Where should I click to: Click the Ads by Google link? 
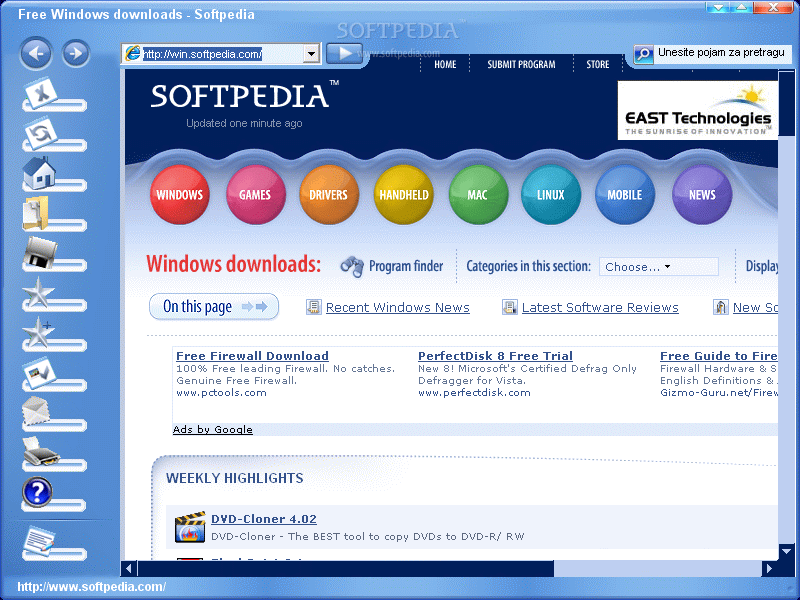pyautogui.click(x=212, y=430)
